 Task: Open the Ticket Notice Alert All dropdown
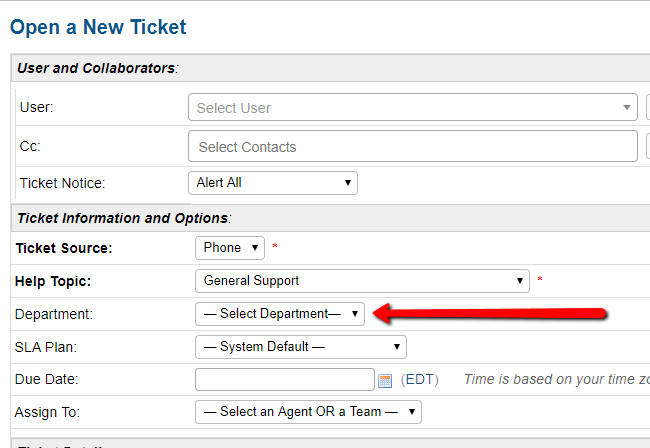(272, 183)
